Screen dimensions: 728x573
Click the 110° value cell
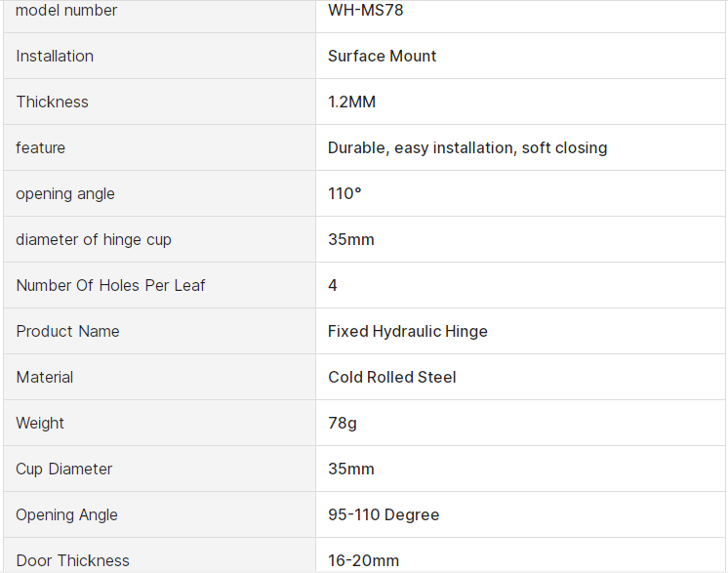(x=344, y=193)
